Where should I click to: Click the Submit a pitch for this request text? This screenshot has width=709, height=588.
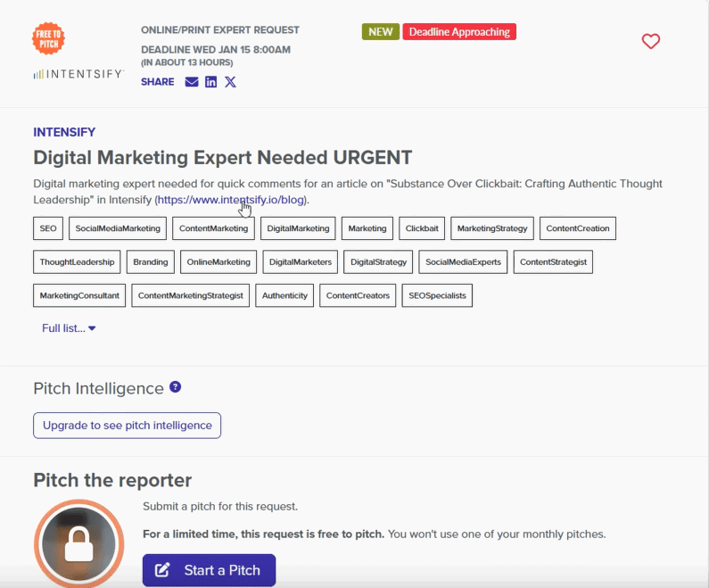(x=220, y=506)
